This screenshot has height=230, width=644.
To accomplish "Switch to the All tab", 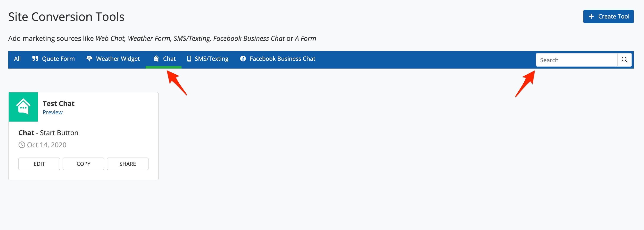I will (x=17, y=59).
